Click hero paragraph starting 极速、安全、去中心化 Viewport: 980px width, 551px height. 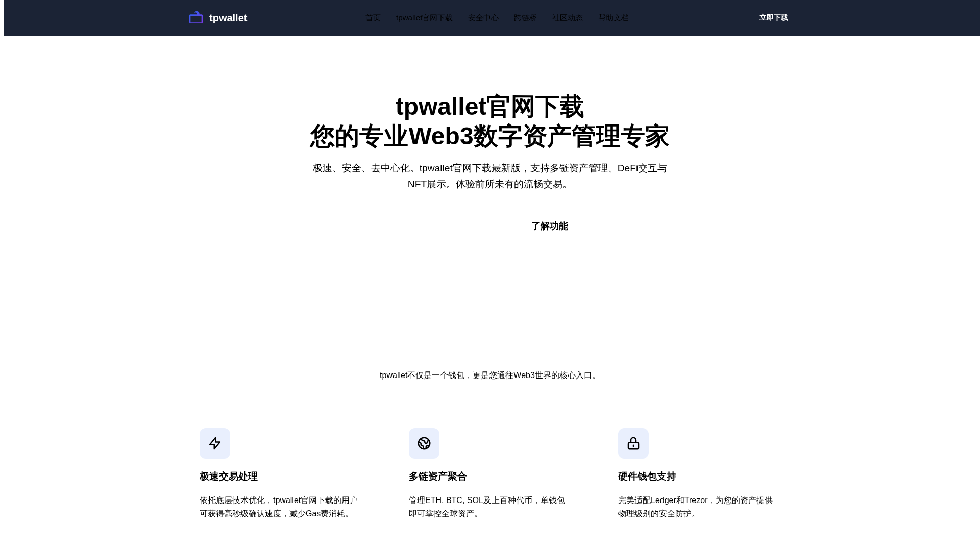[x=489, y=176]
